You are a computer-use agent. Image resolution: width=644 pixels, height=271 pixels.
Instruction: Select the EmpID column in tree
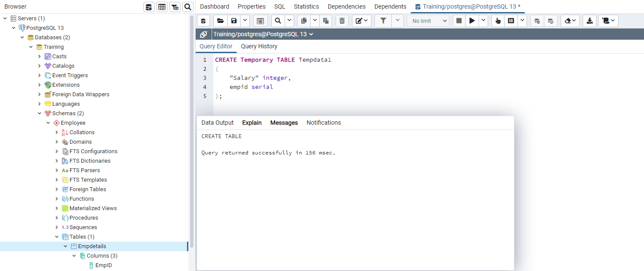[x=103, y=265]
